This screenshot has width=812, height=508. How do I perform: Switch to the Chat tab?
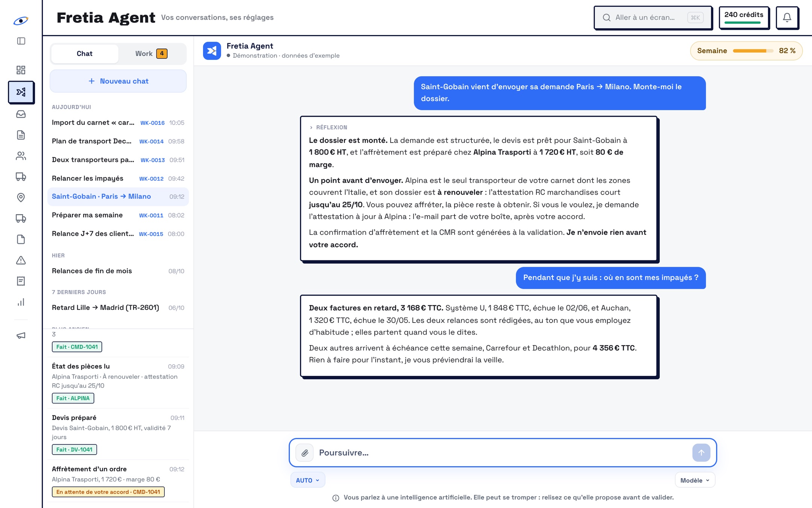coord(85,53)
